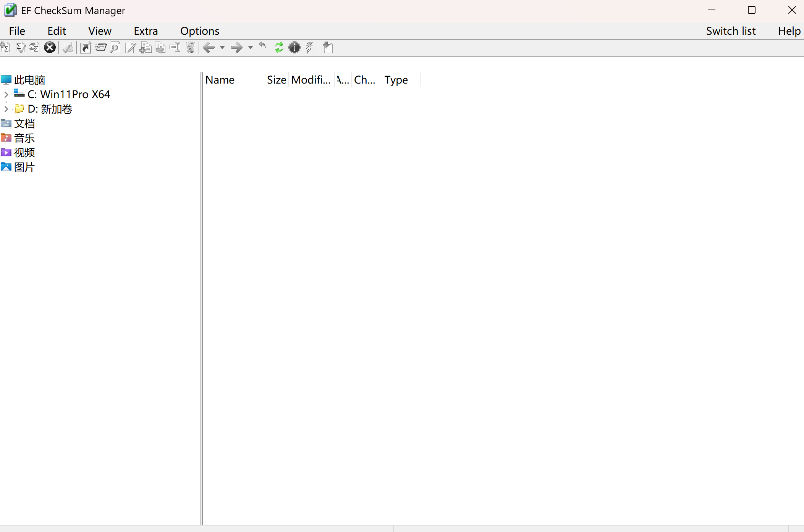Expand the C: Win11Pro X64 drive node

(6, 94)
